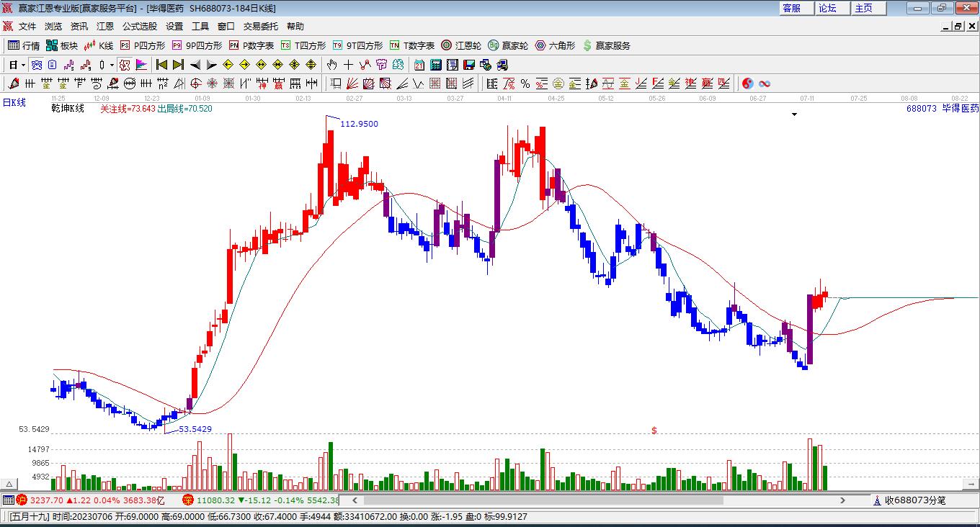This screenshot has width=980, height=527.
Task: Open the 江恩 menu
Action: pyautogui.click(x=105, y=27)
